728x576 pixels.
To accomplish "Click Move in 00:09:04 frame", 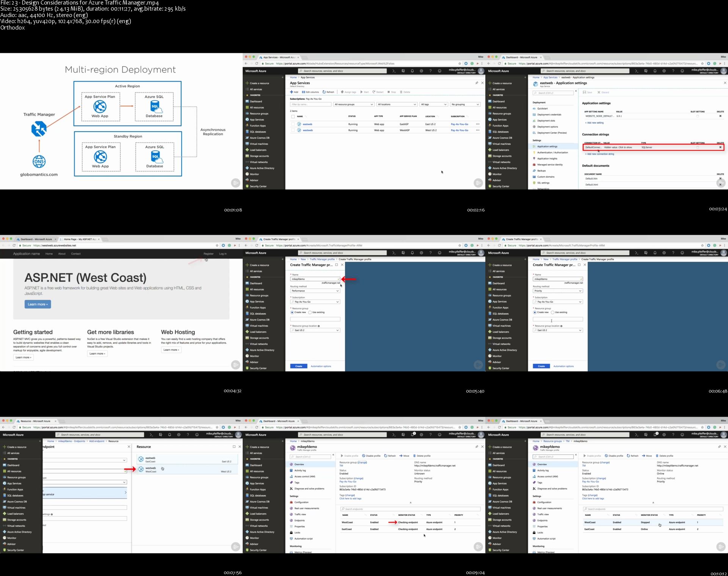I will click(404, 456).
